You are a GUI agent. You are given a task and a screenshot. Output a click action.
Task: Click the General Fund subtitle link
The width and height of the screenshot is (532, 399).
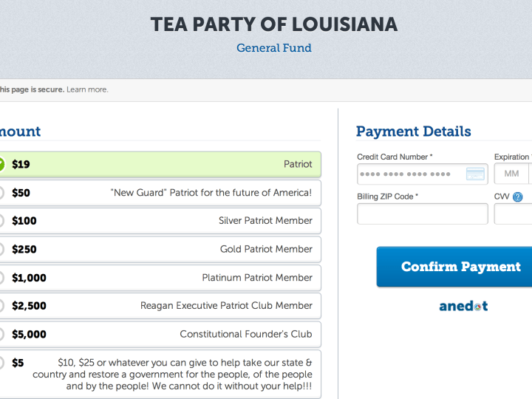click(274, 48)
